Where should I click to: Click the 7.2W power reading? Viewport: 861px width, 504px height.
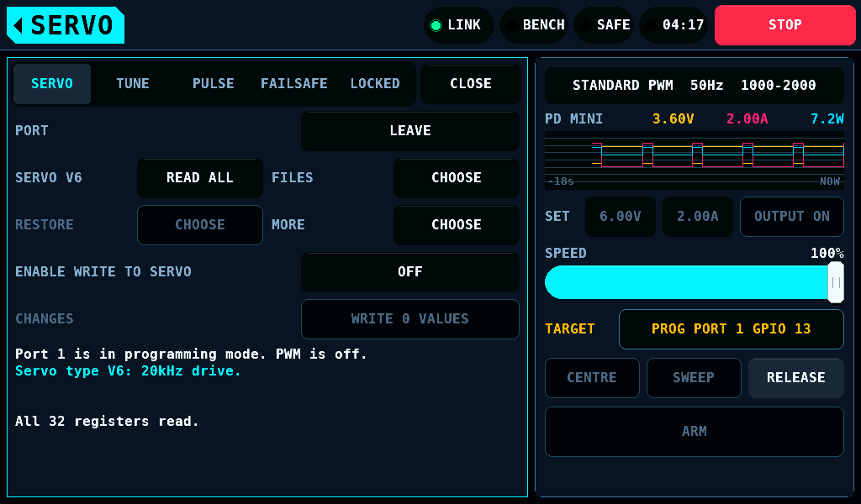click(827, 119)
